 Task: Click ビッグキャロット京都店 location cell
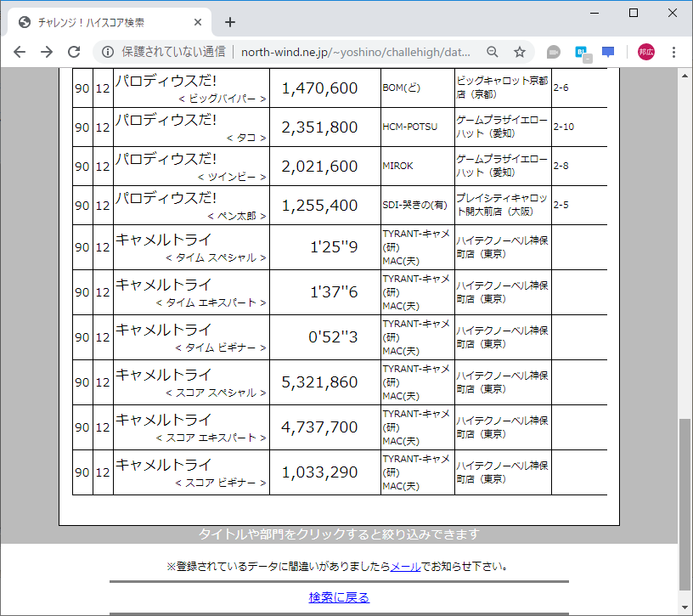click(502, 88)
